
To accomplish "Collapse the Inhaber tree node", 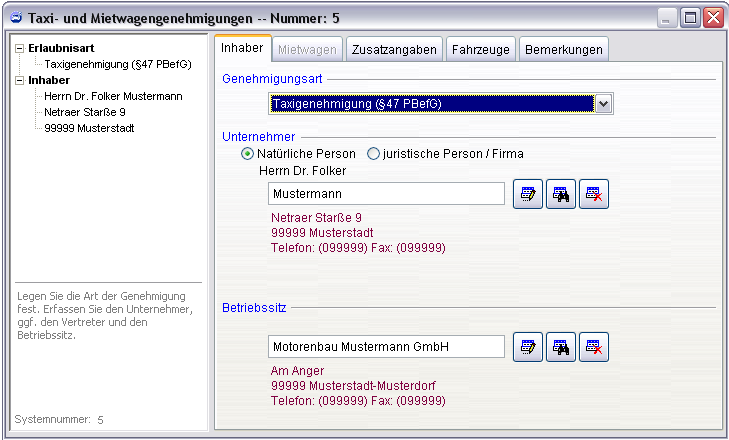I will (x=20, y=80).
